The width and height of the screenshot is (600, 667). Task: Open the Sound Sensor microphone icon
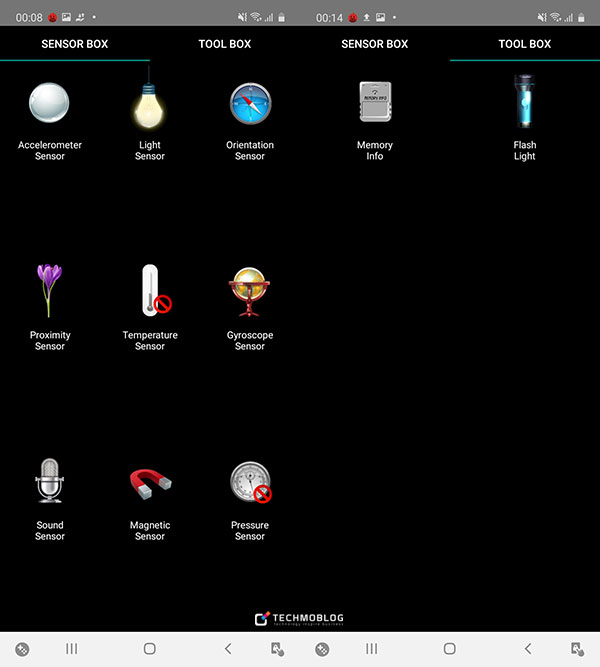(49, 482)
